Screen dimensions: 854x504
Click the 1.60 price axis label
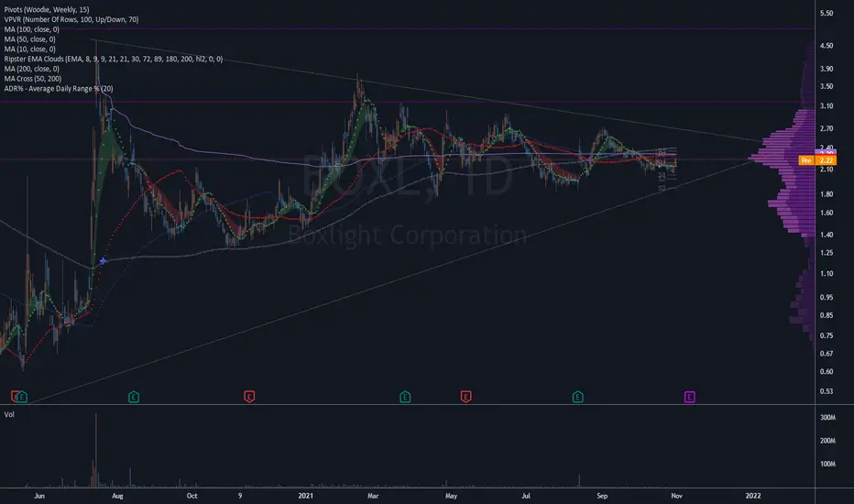click(827, 213)
